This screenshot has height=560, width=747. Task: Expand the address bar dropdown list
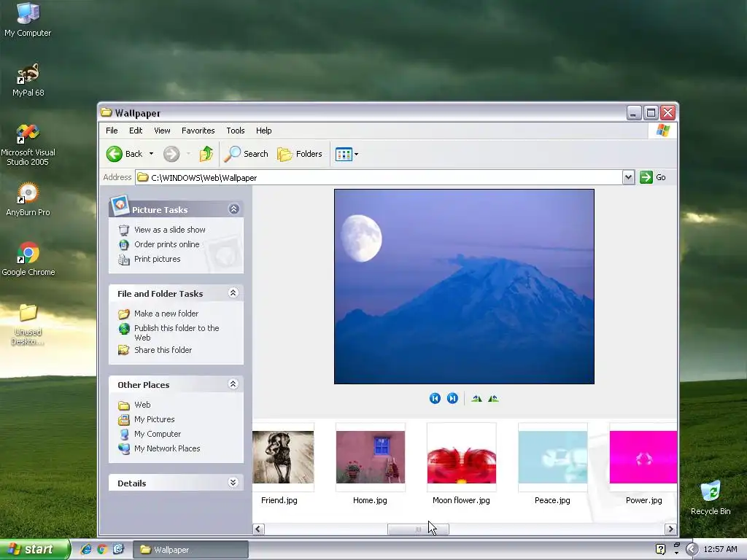click(x=628, y=178)
